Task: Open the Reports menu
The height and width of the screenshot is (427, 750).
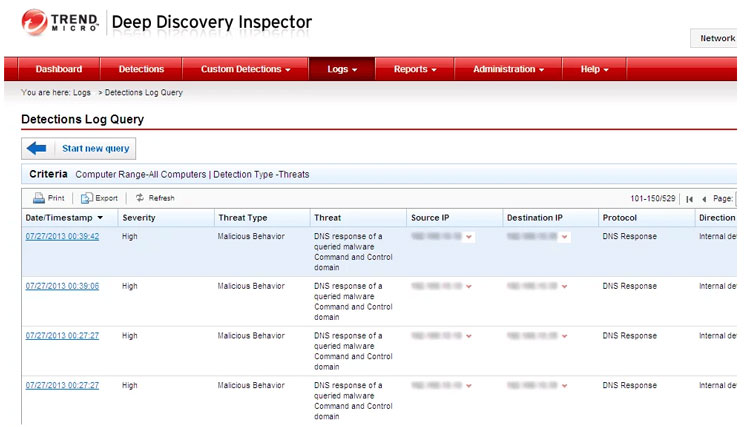Action: pos(415,69)
